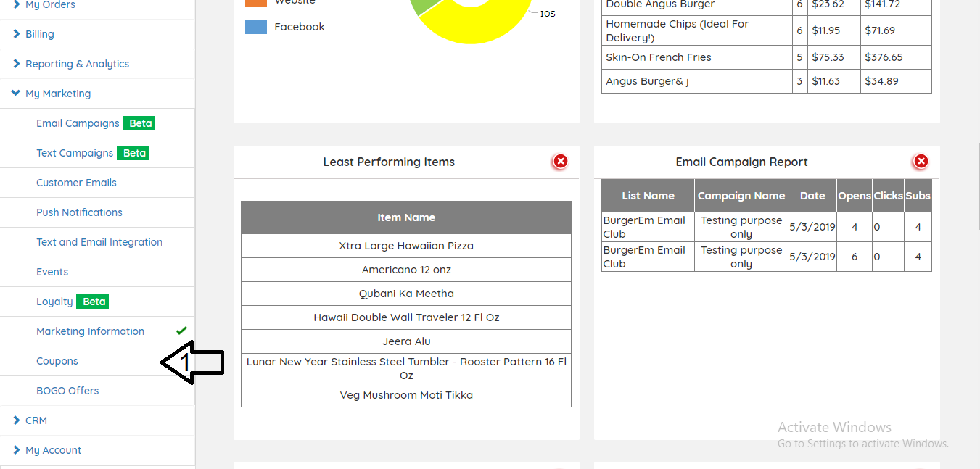Image resolution: width=980 pixels, height=469 pixels.
Task: Select Text and Email Integration
Action: point(99,242)
